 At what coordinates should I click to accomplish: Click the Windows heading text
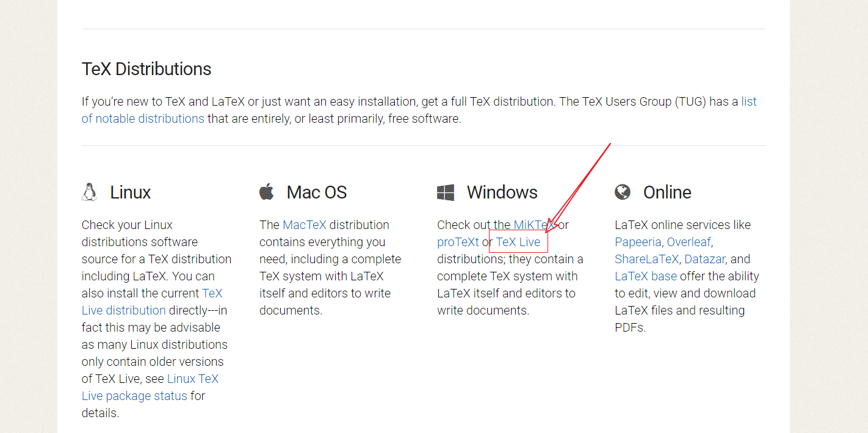[502, 192]
